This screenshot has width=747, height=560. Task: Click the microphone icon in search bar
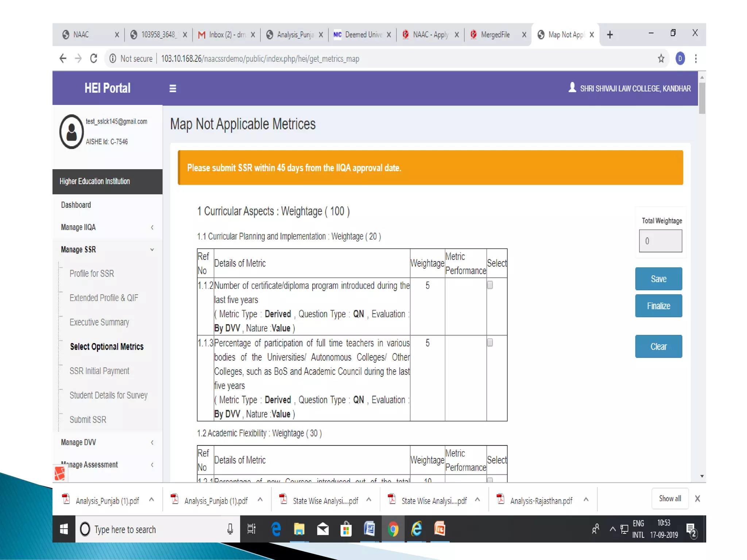[230, 529]
